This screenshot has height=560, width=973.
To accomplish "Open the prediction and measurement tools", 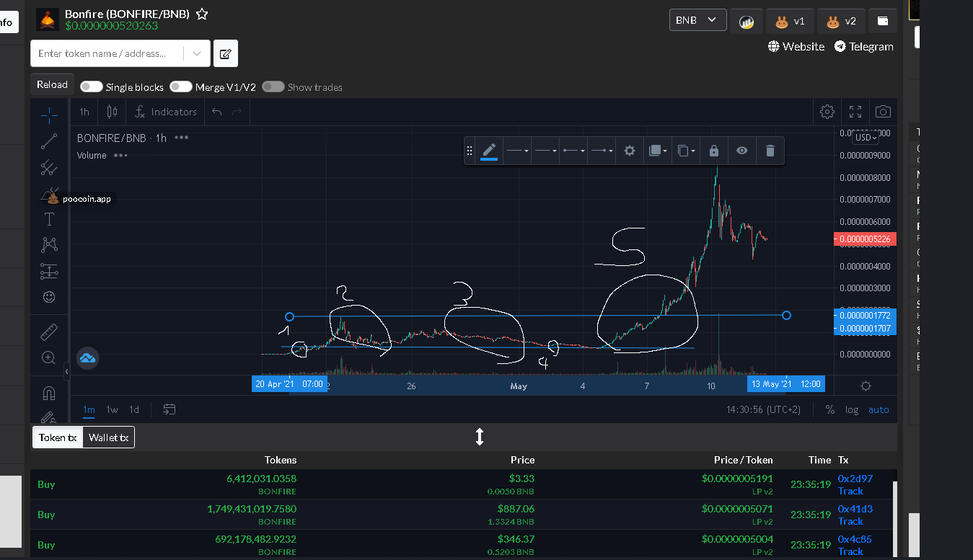I will pos(49,271).
